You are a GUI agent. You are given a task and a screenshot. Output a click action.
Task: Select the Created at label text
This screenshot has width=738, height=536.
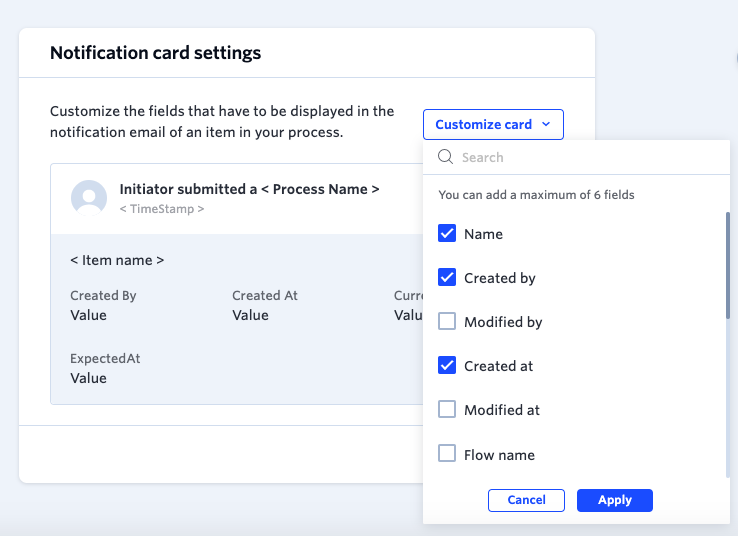(498, 366)
